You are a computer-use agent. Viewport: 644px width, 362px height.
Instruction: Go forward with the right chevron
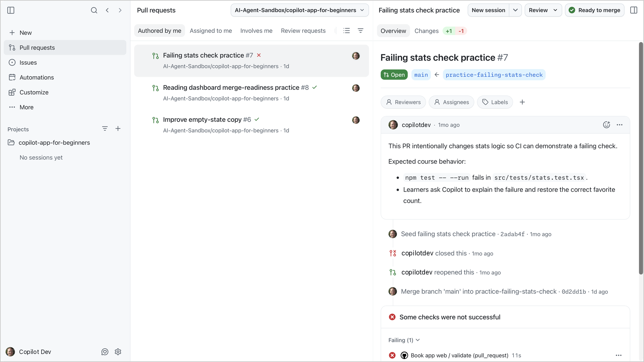click(120, 10)
